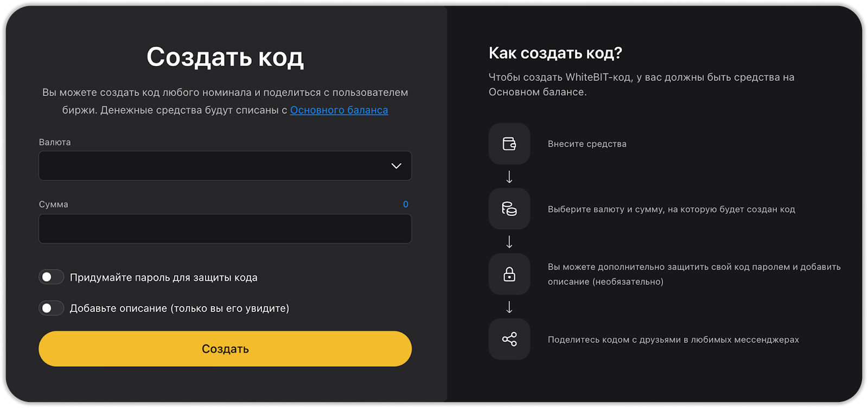Click the Сумма amount input field

(x=225, y=228)
